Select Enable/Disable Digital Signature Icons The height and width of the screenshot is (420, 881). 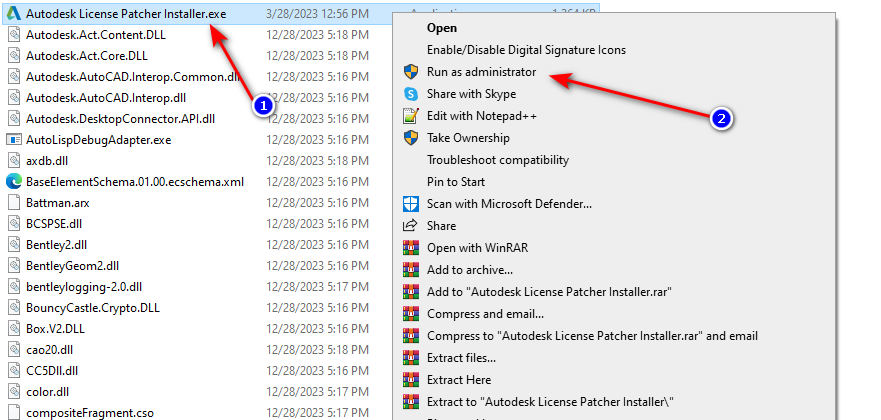pyautogui.click(x=526, y=49)
